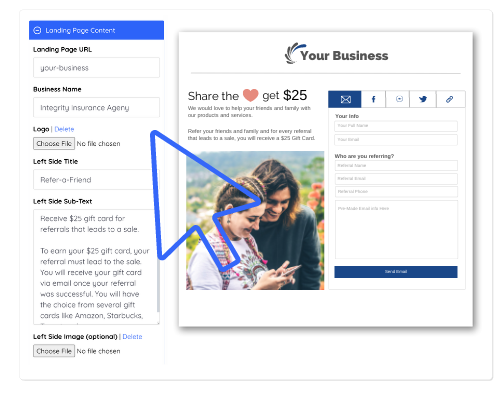This screenshot has height=400, width=500.
Task: Click the Referral Phone preview field
Action: click(x=396, y=192)
